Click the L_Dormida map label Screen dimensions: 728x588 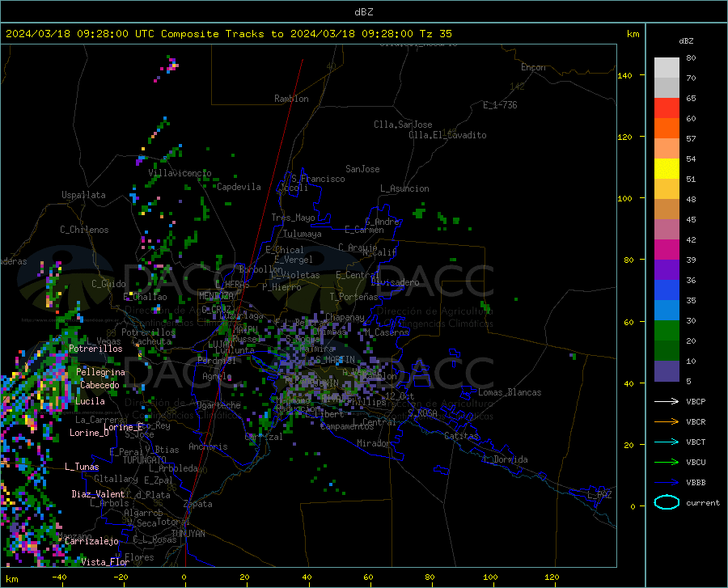tap(505, 459)
